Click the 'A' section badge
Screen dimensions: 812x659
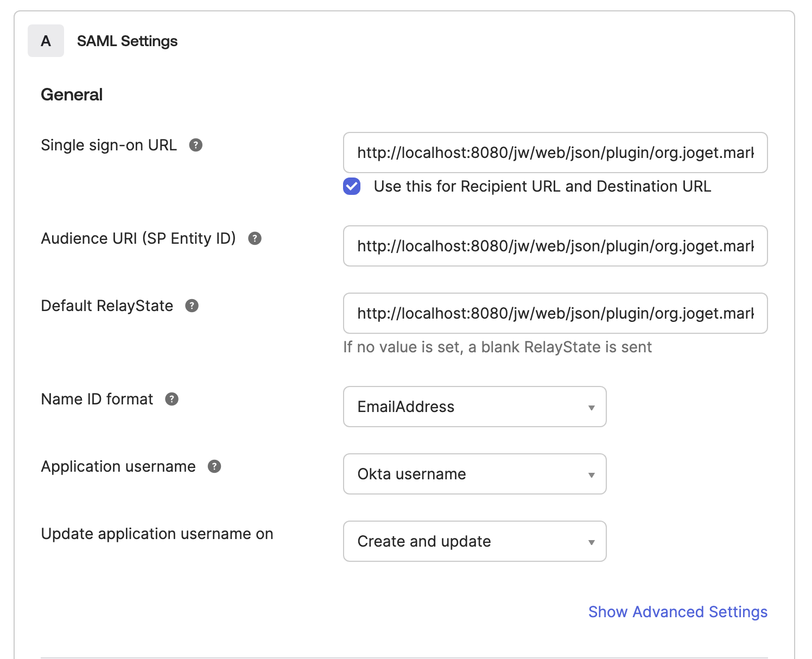point(46,41)
